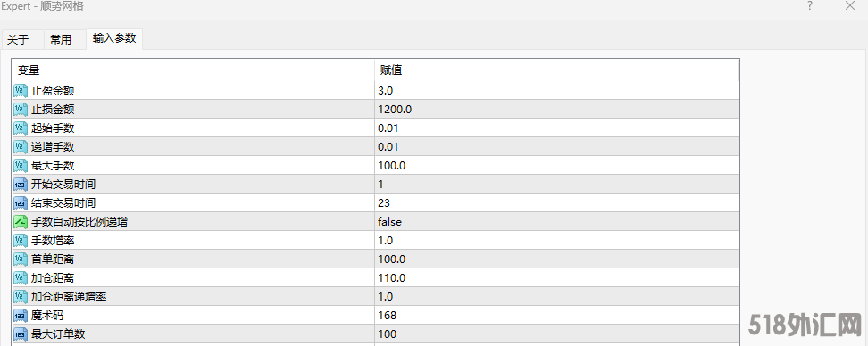Open the 常用 tab
The image size is (868, 346).
(61, 40)
